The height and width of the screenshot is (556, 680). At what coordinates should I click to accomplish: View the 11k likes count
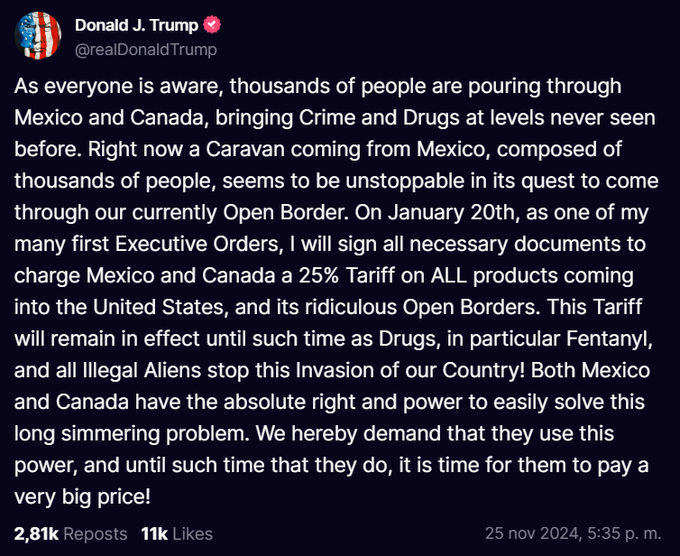154,534
